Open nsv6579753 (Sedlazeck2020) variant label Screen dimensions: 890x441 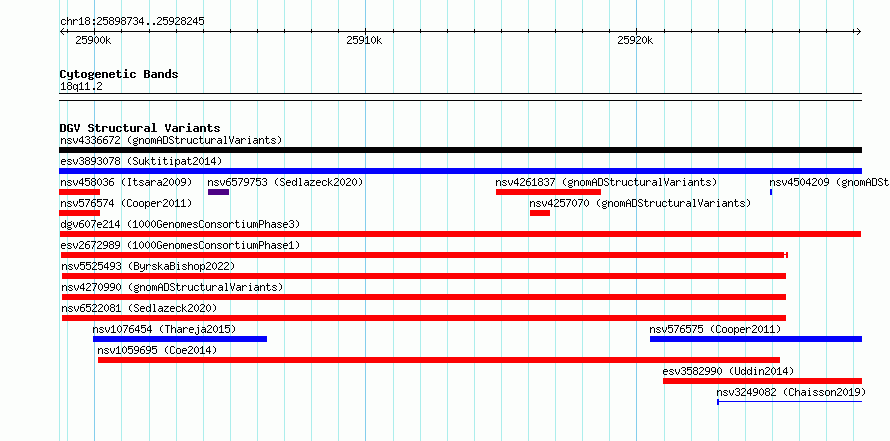tap(285, 182)
